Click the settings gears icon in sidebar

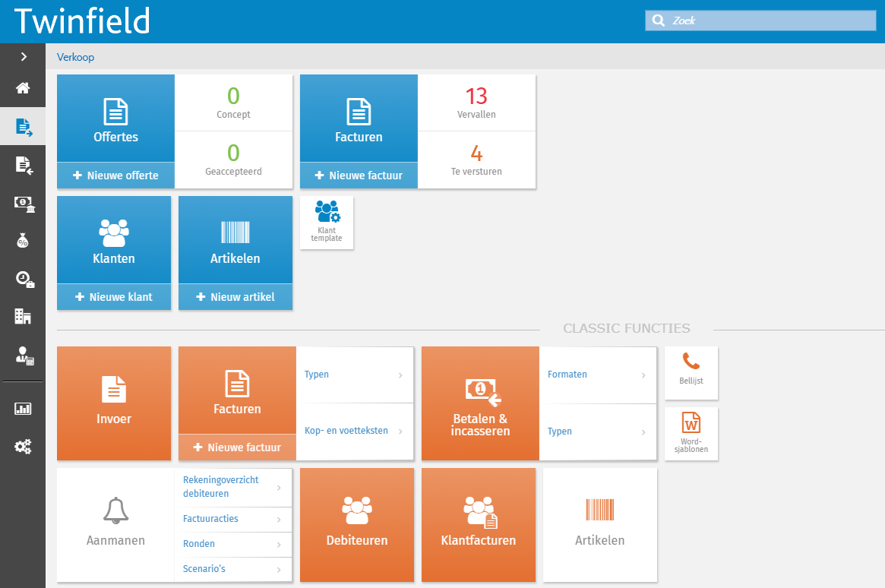click(23, 446)
